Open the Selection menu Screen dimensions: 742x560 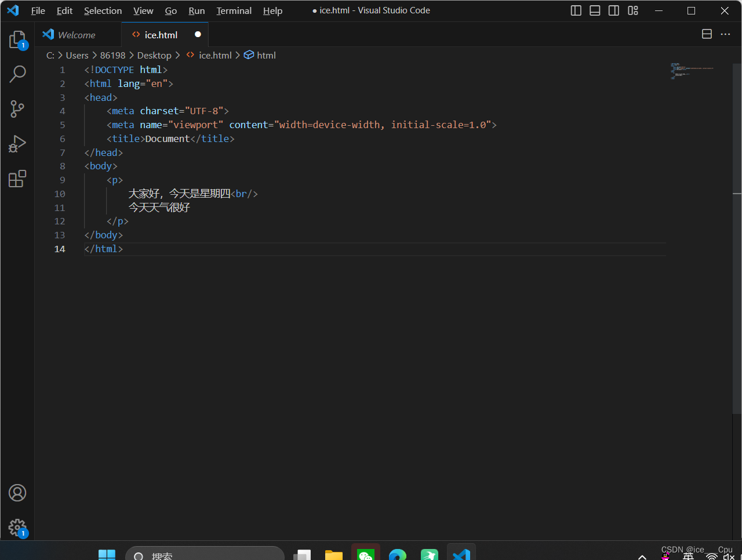103,10
